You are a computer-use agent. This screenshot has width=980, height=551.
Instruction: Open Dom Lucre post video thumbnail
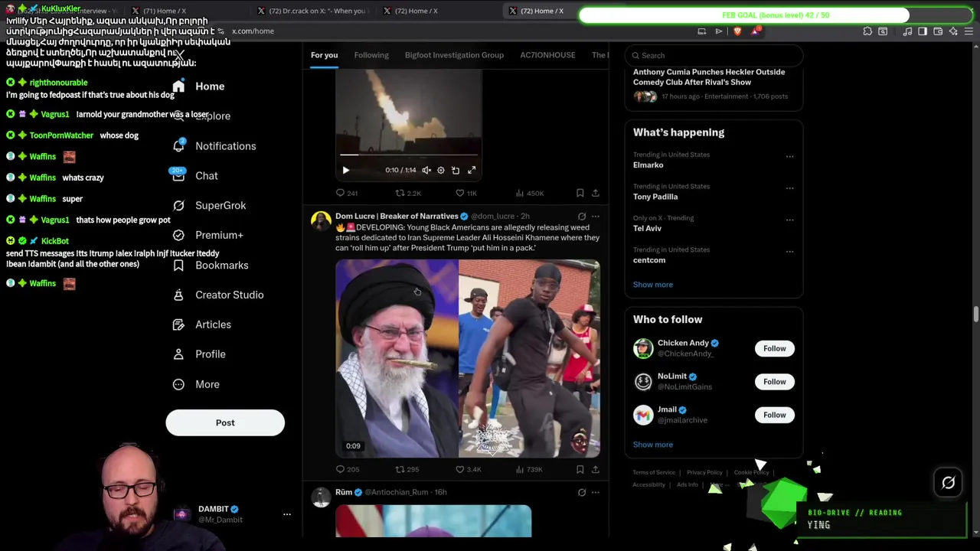coord(468,359)
